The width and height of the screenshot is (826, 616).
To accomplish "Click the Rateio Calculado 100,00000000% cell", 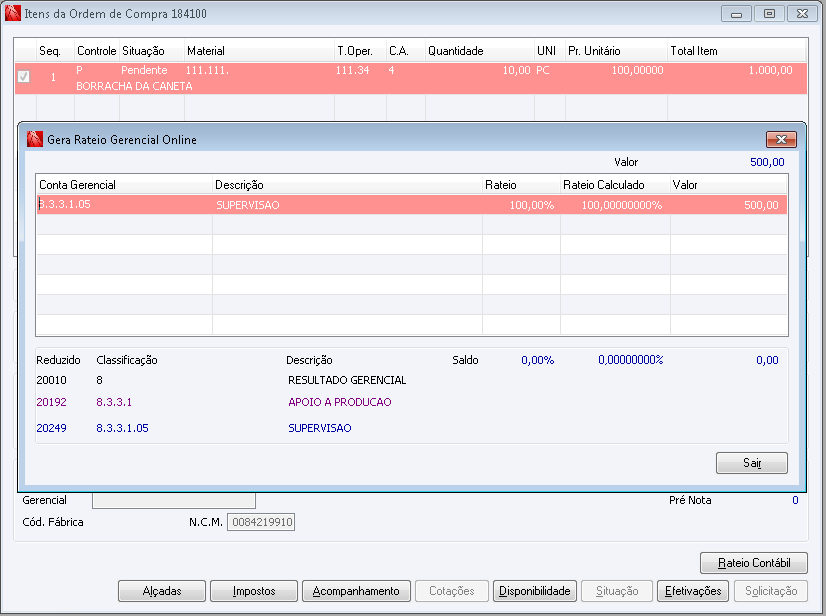I will pyautogui.click(x=615, y=204).
